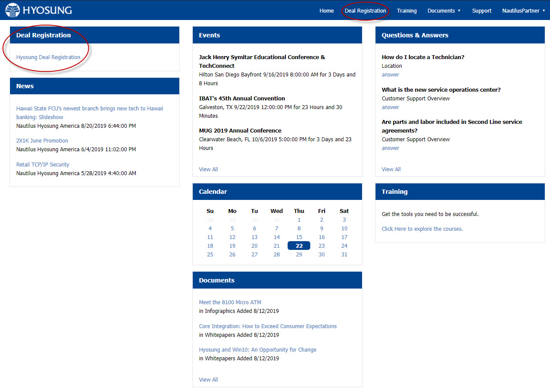Click the Hyosung logo
The height and width of the screenshot is (392, 550).
(x=38, y=10)
